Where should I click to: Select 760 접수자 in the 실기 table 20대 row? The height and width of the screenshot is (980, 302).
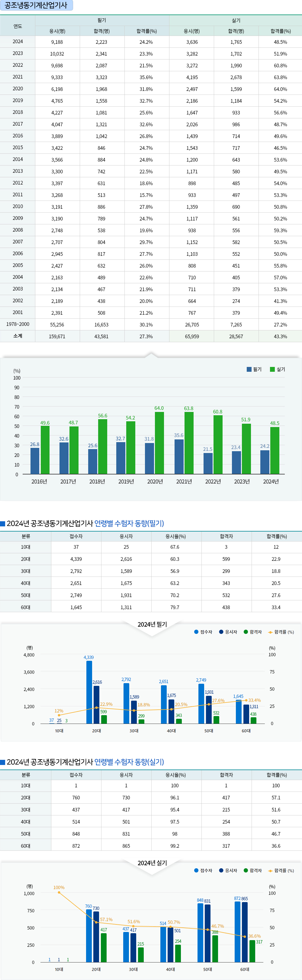(76, 797)
